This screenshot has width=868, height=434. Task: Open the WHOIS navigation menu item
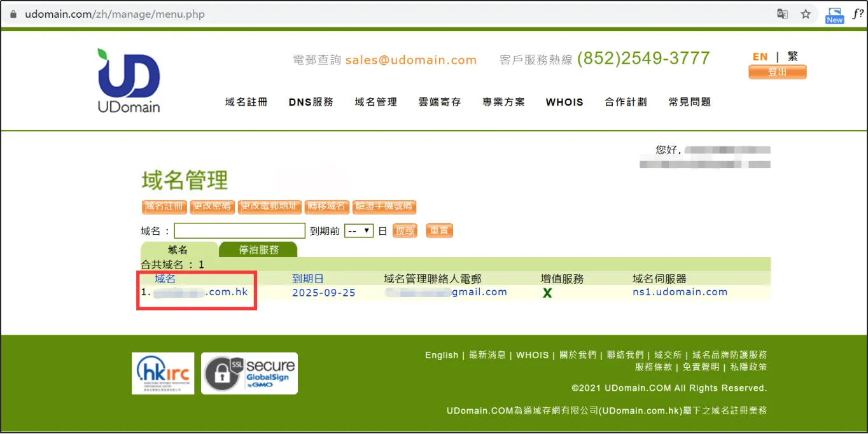pos(564,102)
